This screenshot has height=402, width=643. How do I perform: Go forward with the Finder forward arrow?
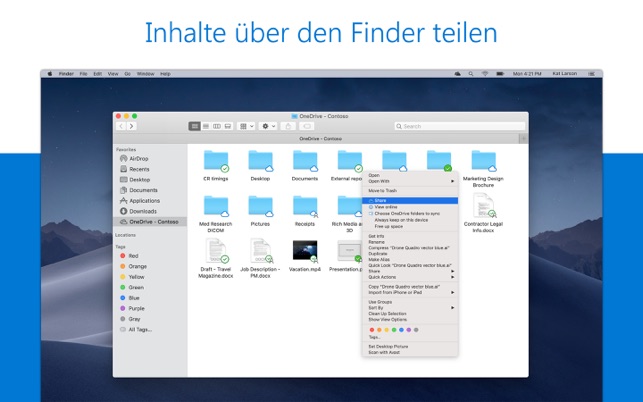click(131, 126)
